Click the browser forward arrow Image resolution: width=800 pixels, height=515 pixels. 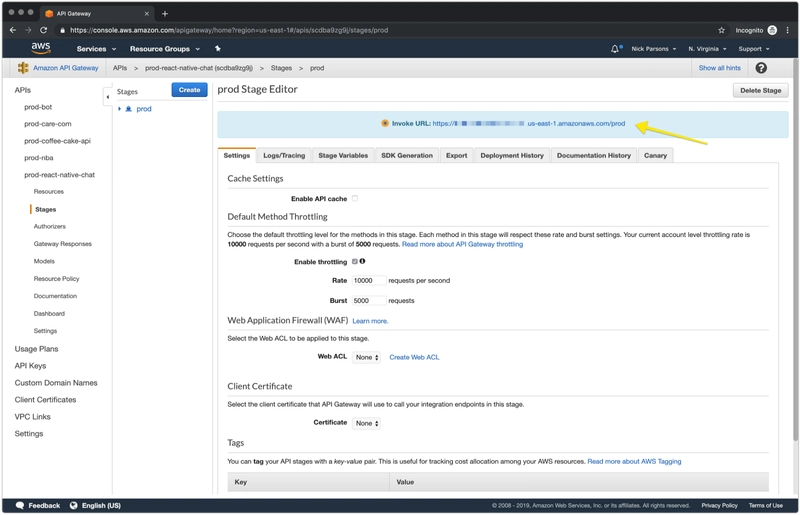point(28,30)
